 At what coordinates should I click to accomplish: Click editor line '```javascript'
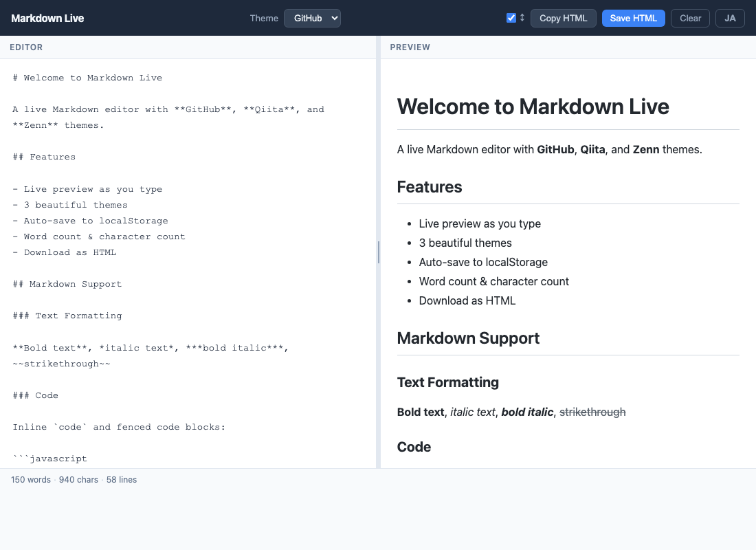tap(49, 459)
